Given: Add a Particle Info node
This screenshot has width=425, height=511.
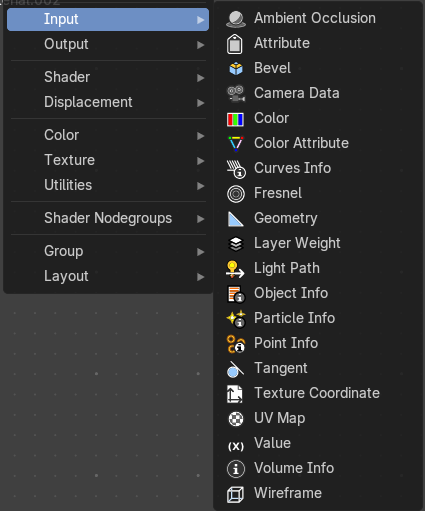Looking at the screenshot, I should point(319,319).
